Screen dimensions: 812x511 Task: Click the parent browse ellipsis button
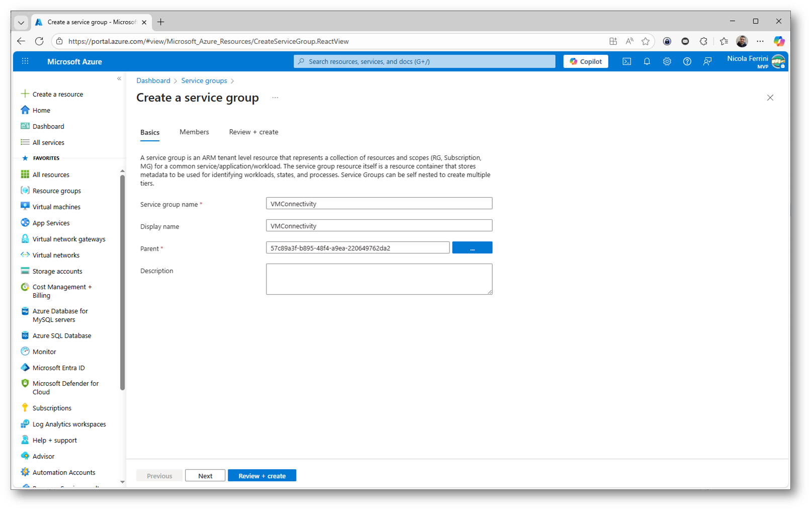coord(472,248)
